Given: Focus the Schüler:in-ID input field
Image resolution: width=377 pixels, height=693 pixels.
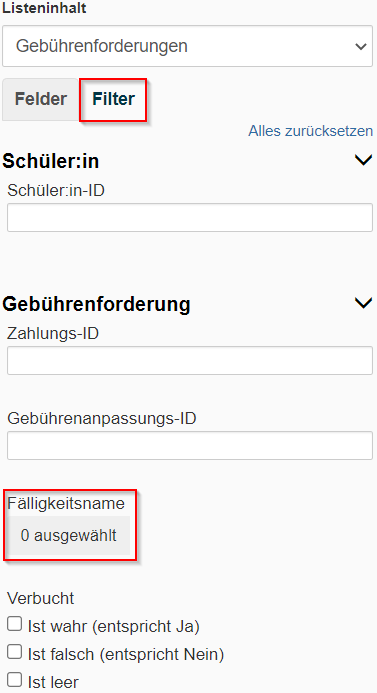Looking at the screenshot, I should coord(190,217).
